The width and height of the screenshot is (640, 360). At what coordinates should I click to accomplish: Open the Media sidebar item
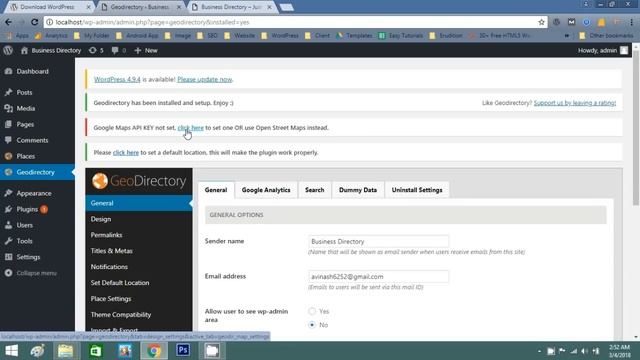tap(37, 108)
